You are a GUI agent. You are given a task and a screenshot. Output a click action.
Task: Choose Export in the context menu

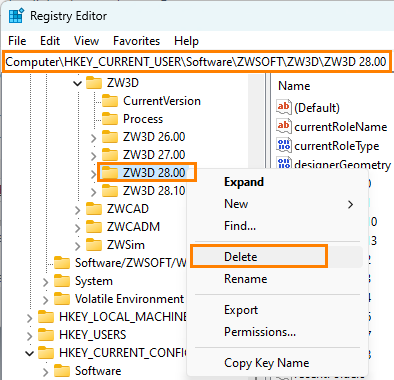[x=278, y=310]
